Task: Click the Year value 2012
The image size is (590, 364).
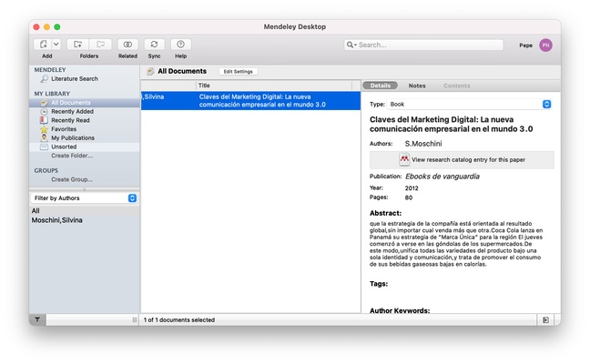Action: pyautogui.click(x=412, y=188)
